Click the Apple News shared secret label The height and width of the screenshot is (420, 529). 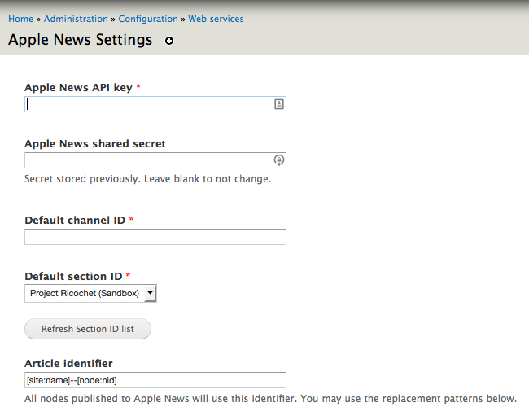(95, 144)
